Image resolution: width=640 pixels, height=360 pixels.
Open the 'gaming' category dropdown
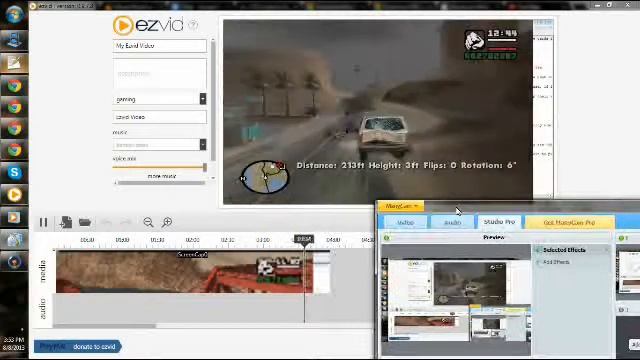point(203,99)
